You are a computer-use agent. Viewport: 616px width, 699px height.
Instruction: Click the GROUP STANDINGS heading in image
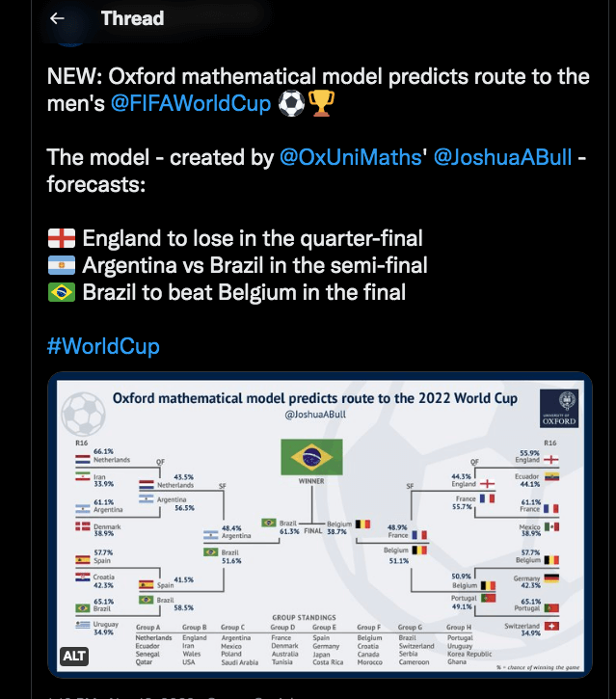click(x=304, y=617)
